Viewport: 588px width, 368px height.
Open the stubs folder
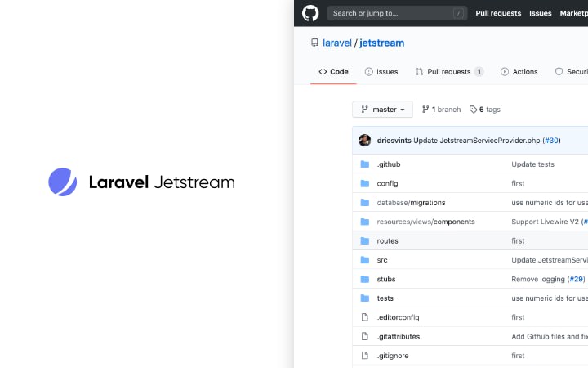pyautogui.click(x=386, y=279)
